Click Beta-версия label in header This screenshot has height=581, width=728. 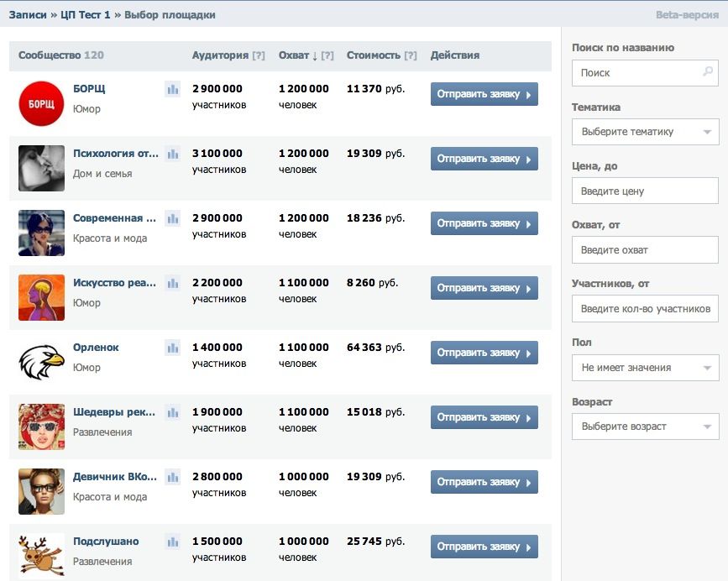tap(687, 15)
